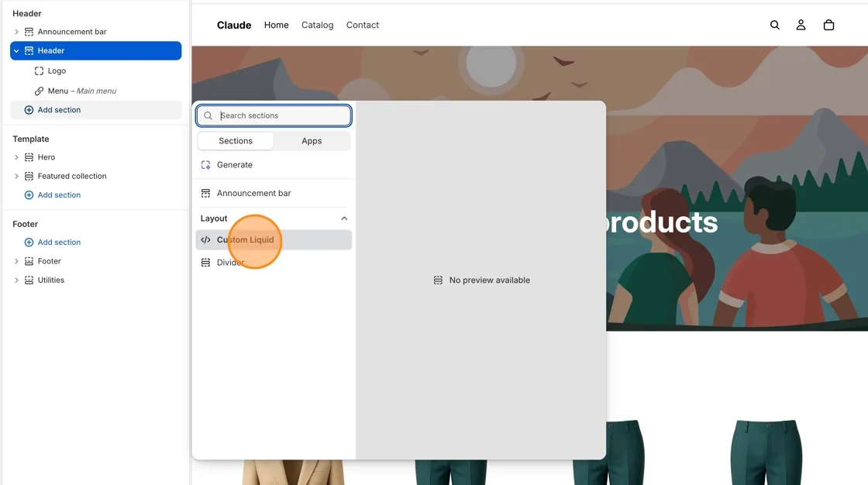Click the Announcement bar section icon in sidebar
This screenshot has height=485, width=868.
point(29,32)
